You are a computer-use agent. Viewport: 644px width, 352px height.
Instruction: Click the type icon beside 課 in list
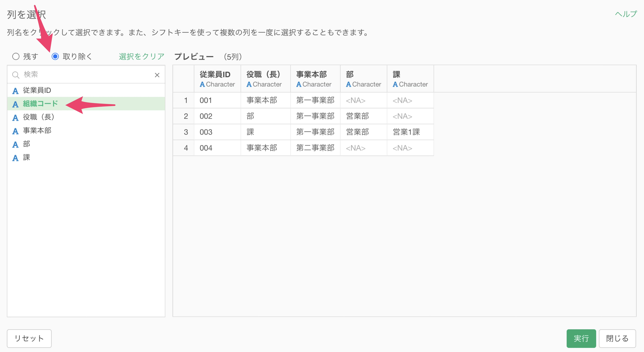(x=15, y=158)
